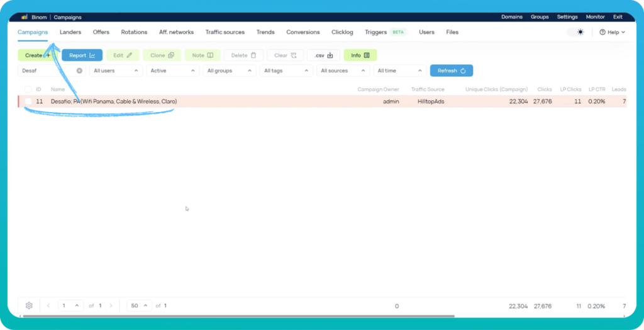Image resolution: width=644 pixels, height=330 pixels.
Task: Go to next page arrow
Action: point(111,305)
